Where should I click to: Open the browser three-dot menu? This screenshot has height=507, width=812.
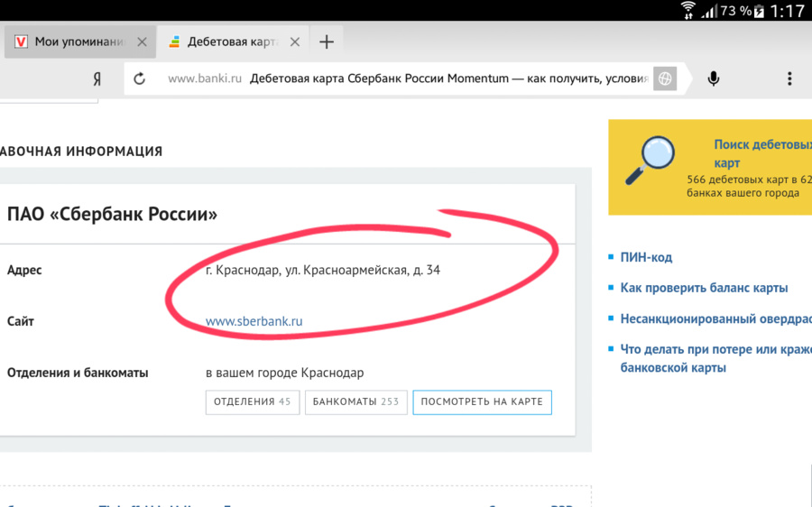click(789, 78)
